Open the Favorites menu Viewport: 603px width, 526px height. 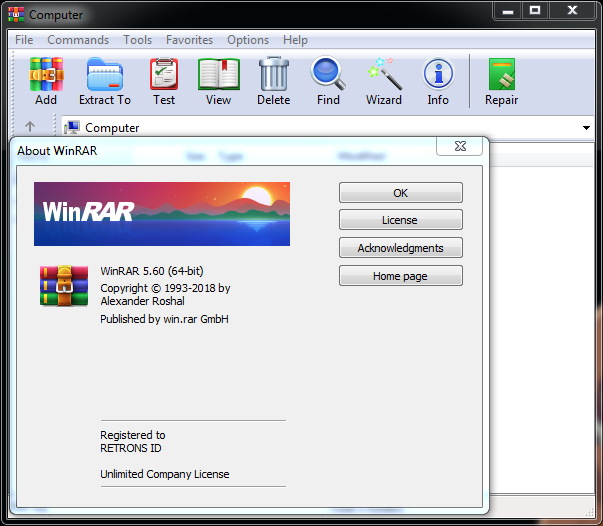(189, 40)
